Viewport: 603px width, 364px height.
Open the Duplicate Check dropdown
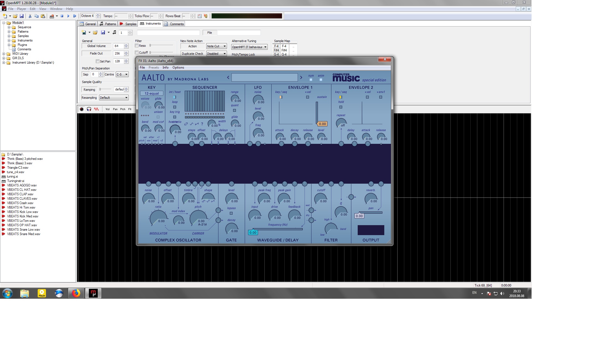[217, 54]
